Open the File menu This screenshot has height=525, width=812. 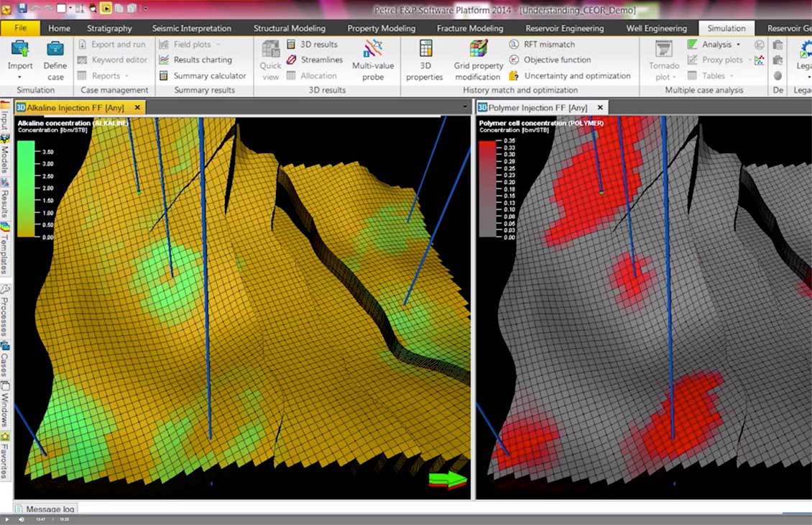pyautogui.click(x=19, y=28)
